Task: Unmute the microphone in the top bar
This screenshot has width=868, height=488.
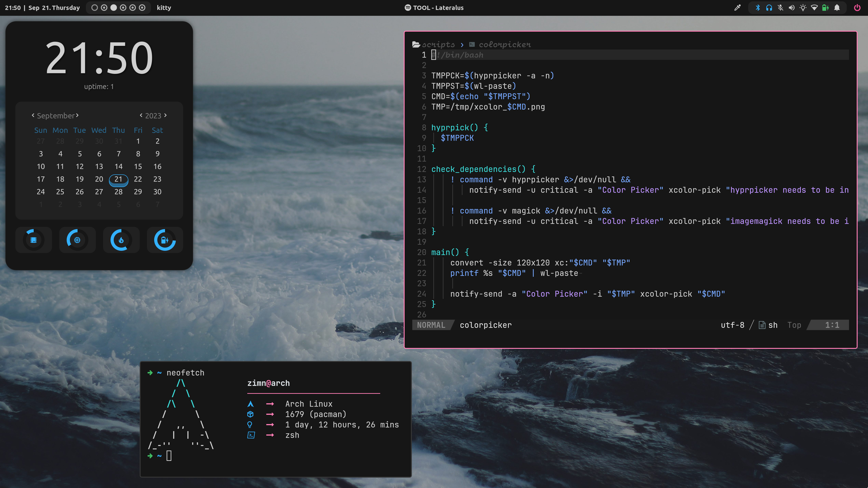Action: click(x=780, y=8)
